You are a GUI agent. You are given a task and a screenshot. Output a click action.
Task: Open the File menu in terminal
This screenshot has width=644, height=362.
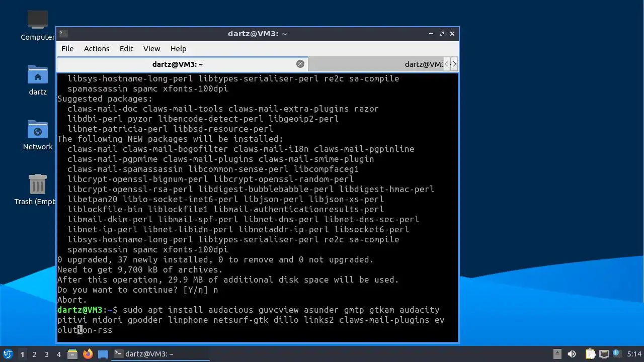67,49
